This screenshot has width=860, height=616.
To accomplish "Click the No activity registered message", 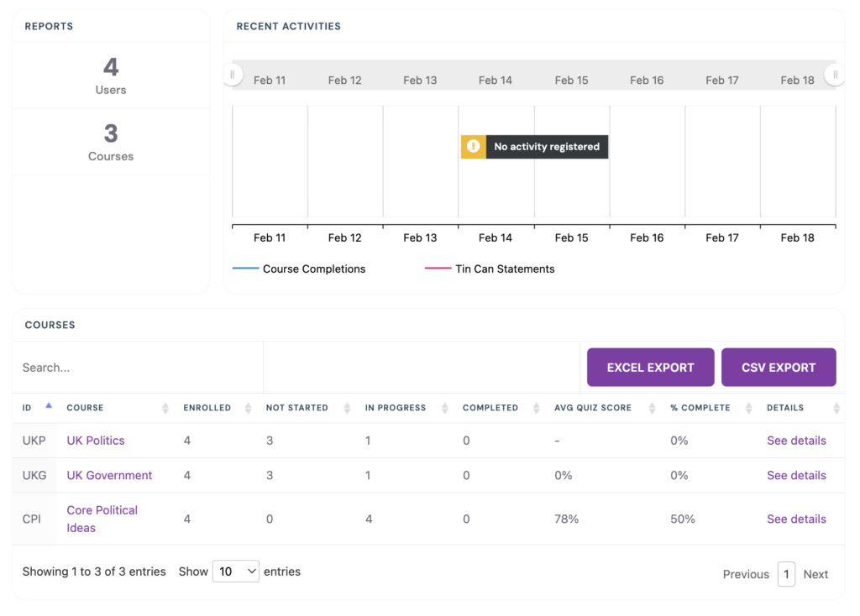I will 547,146.
